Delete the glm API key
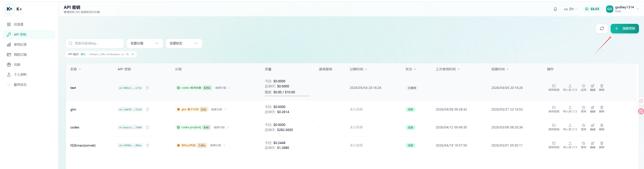644x169 pixels. (601, 109)
